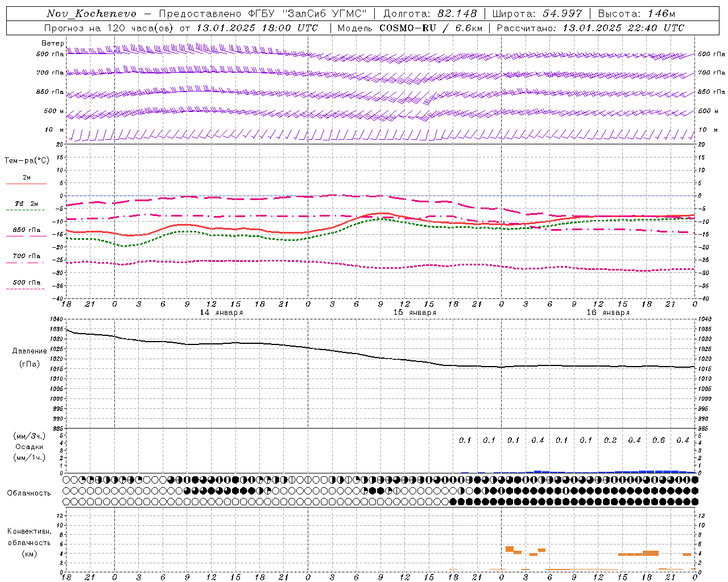Select the 0.2 precipitation amount value
Viewport: 728px width, 582px height.
610,440
